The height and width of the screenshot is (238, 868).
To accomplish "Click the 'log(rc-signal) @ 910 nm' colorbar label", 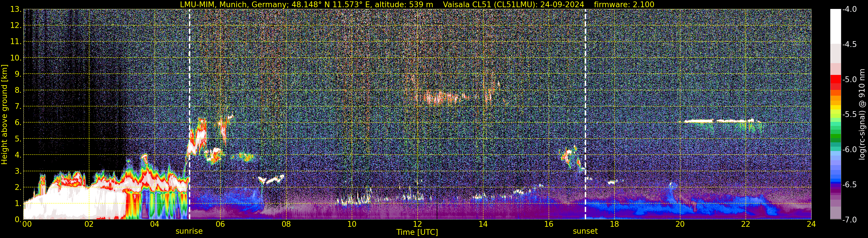I will point(862,115).
